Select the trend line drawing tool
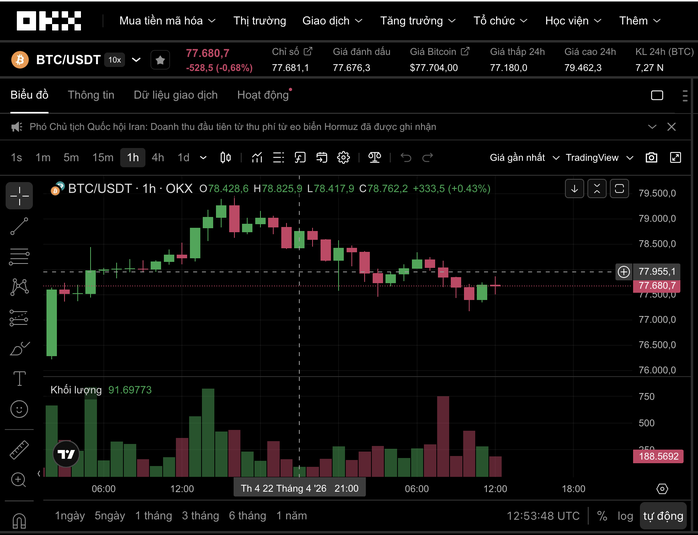 [x=19, y=227]
